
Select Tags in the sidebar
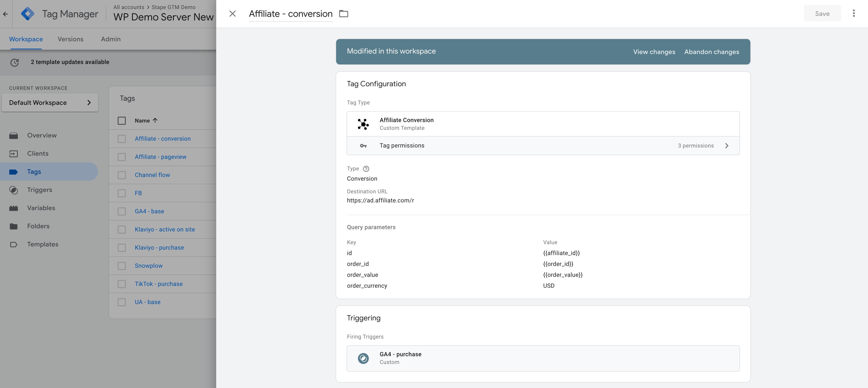point(49,172)
